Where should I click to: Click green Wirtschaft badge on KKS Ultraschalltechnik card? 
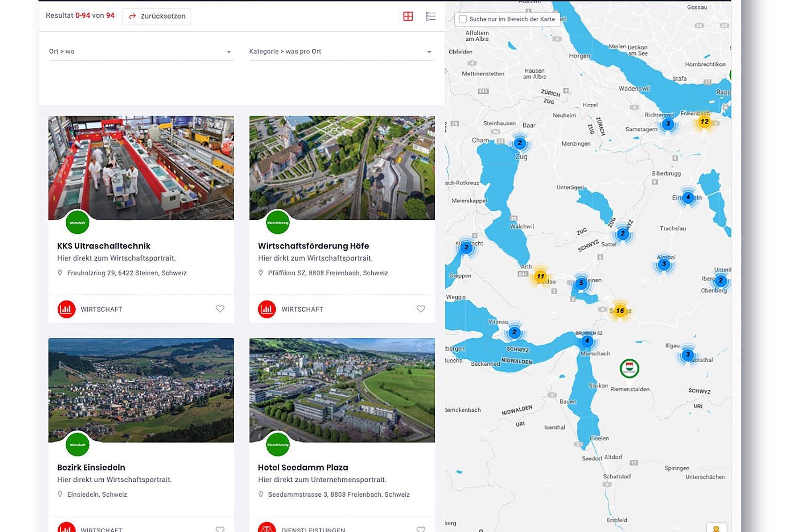tap(77, 223)
